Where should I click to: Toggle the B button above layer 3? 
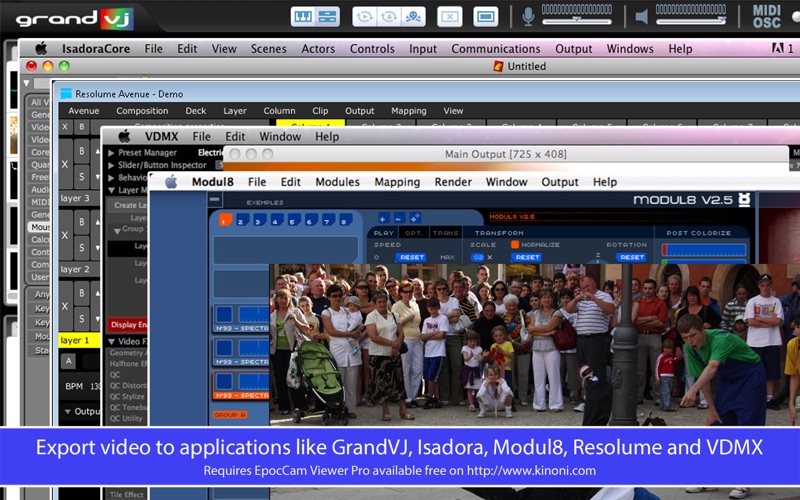(x=82, y=151)
